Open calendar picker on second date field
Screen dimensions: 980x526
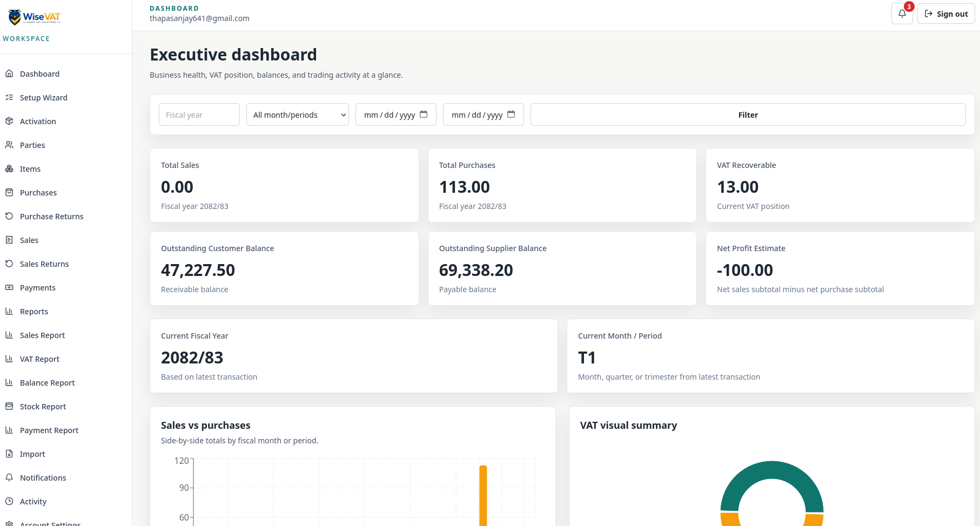[x=511, y=114]
